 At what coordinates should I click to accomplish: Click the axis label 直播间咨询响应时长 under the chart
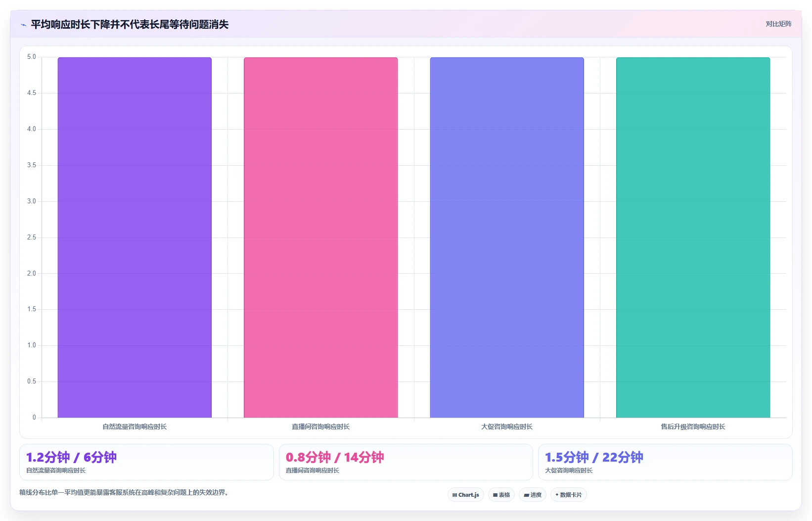(x=320, y=426)
